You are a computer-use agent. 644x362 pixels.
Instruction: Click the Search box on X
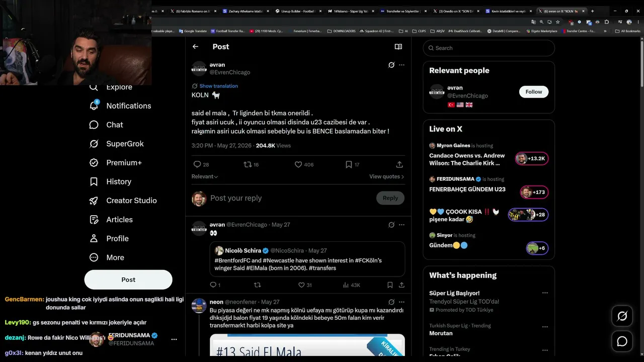[489, 48]
